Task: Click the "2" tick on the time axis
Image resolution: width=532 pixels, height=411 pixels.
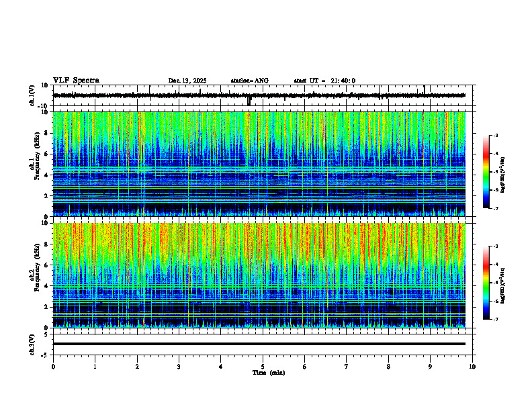Action: (x=137, y=367)
